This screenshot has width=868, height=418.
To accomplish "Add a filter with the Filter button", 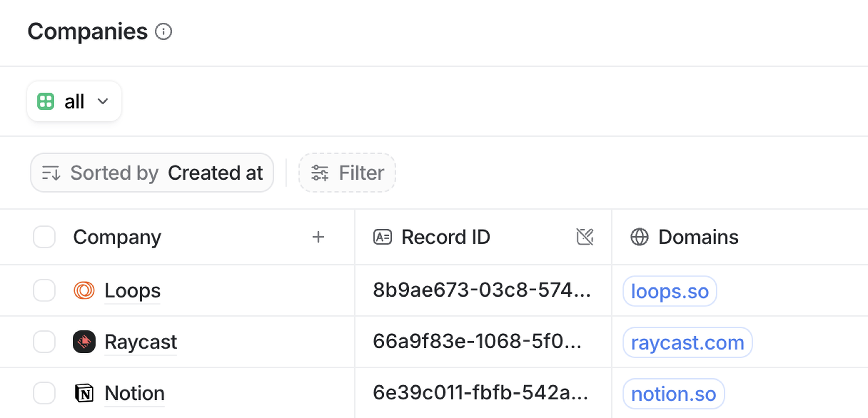I will 347,173.
